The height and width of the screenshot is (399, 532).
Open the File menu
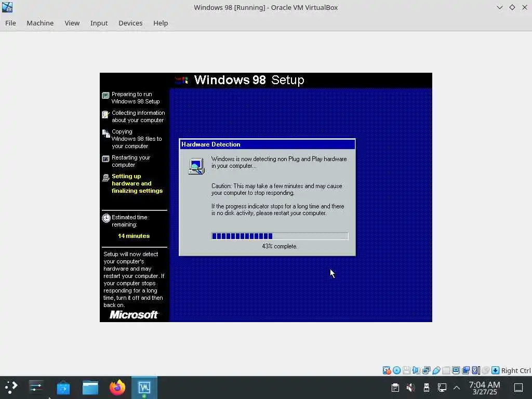10,23
